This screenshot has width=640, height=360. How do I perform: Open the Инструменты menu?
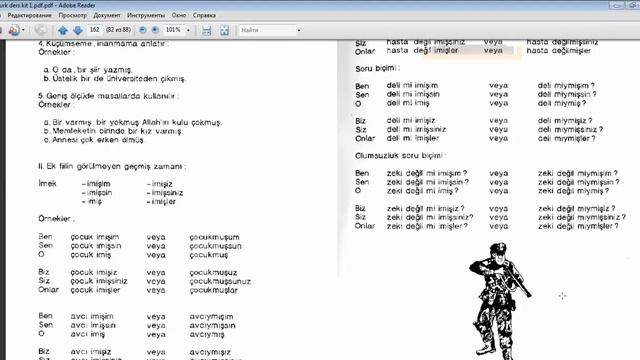pos(146,15)
